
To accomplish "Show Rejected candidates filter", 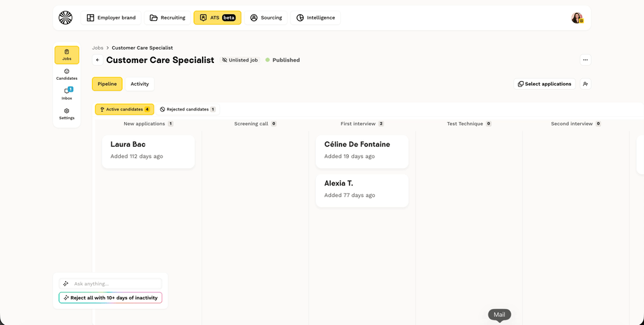I will (x=188, y=109).
